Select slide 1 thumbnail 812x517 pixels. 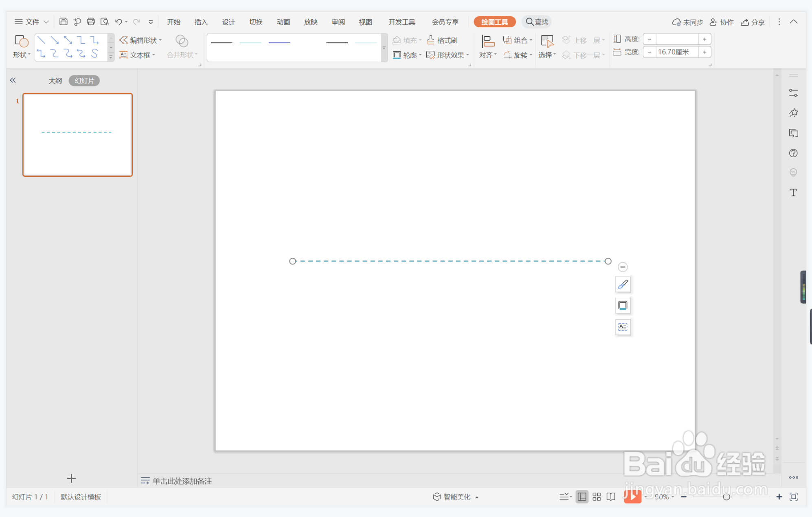[x=77, y=135]
